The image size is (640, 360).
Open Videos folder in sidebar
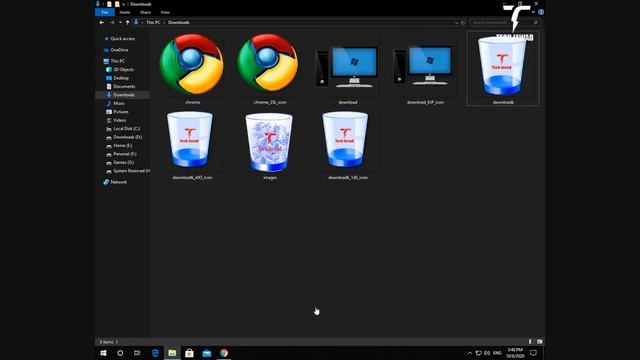[x=119, y=120]
